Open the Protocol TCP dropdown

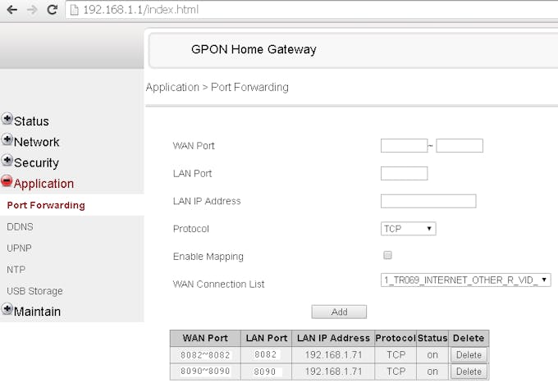tap(408, 229)
